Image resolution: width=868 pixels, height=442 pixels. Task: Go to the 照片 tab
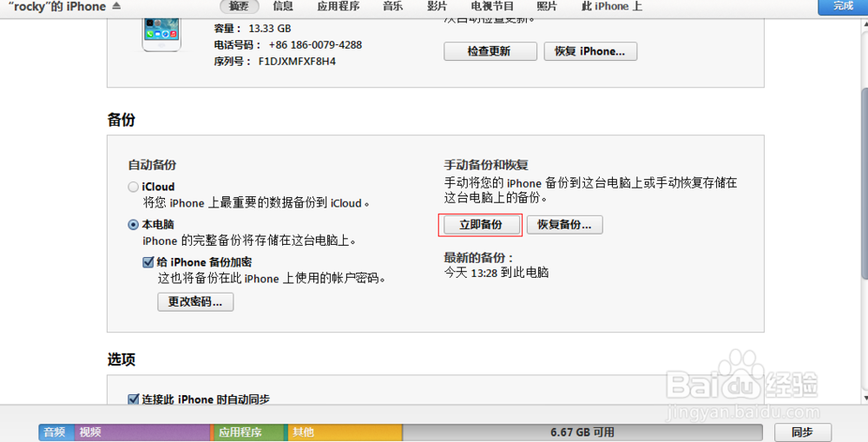(x=546, y=6)
